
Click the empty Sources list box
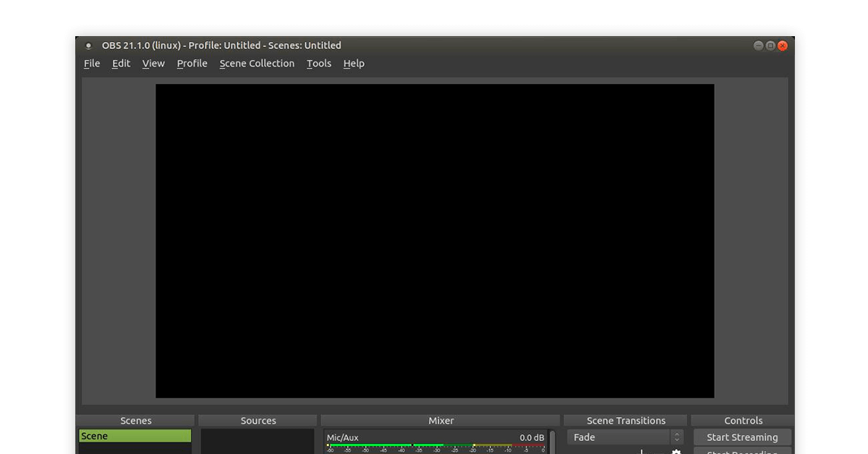coord(258,442)
